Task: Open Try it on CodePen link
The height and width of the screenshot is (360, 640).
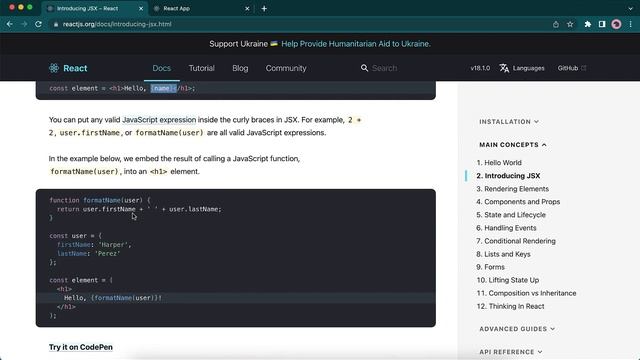Action: 81,347
